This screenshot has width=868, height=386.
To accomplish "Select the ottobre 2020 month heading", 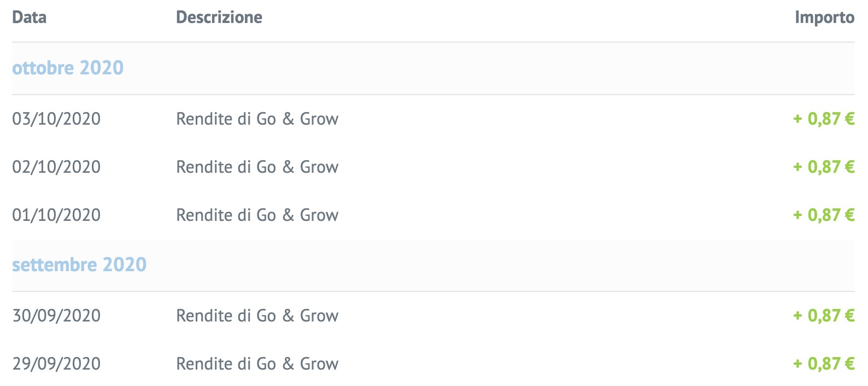I will [x=68, y=68].
